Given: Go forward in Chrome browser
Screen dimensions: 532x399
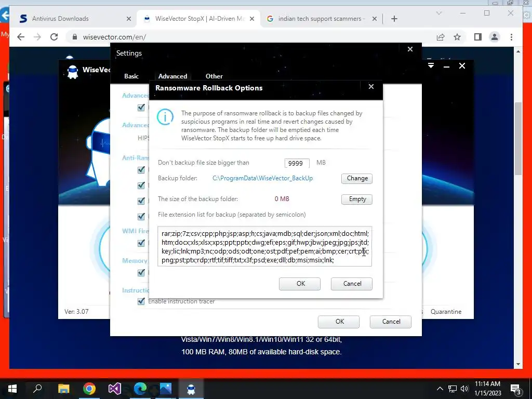Looking at the screenshot, I should pos(37,37).
